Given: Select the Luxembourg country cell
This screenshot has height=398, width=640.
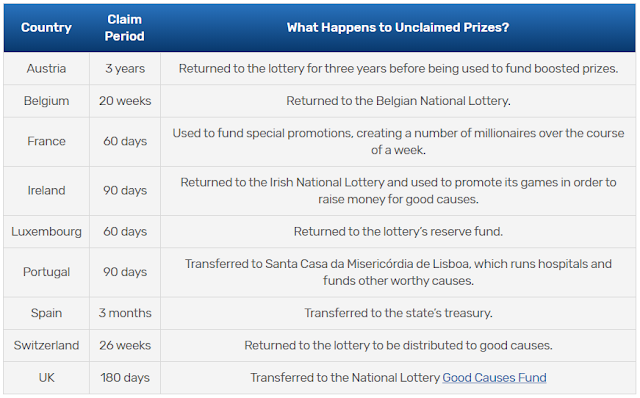Looking at the screenshot, I should tap(47, 231).
